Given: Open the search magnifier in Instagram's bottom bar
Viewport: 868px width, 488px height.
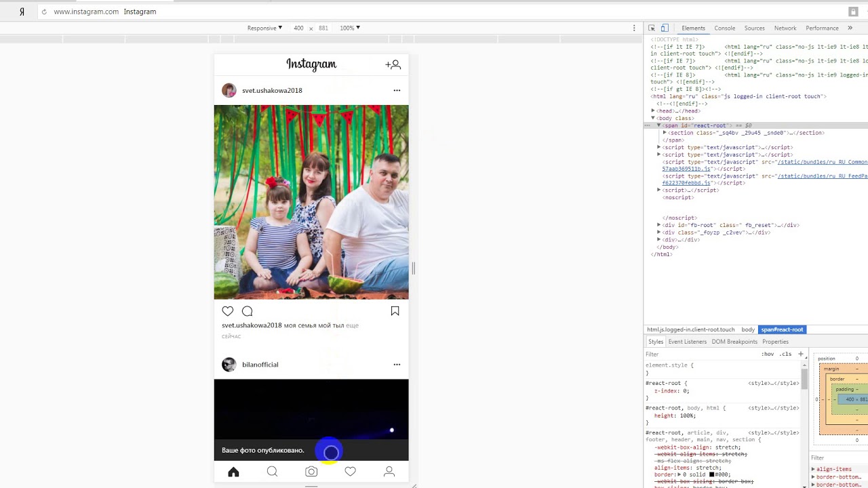Looking at the screenshot, I should 272,472.
